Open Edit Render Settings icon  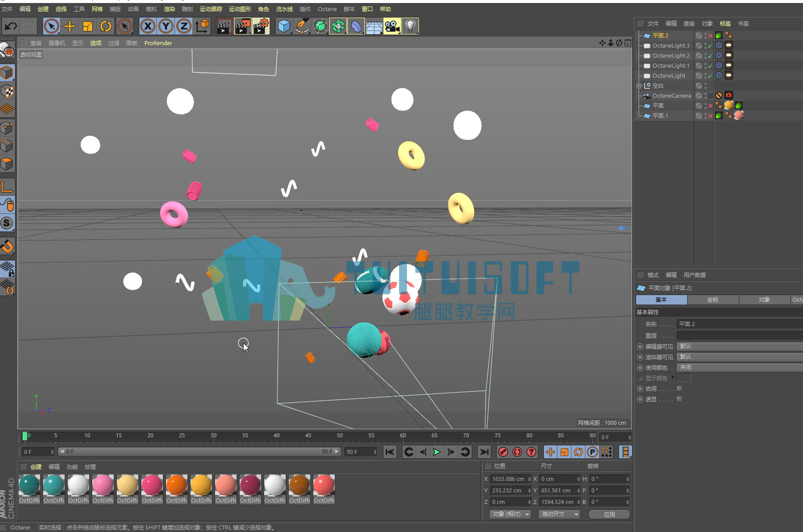coord(261,26)
